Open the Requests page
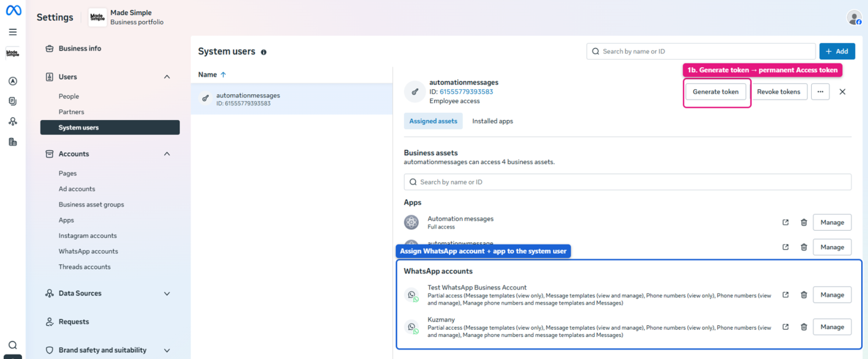 pos(74,322)
